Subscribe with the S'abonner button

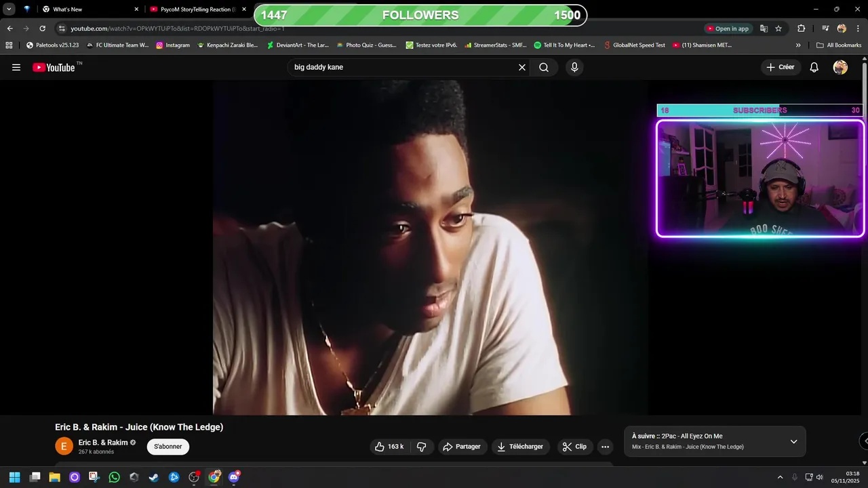[168, 447]
